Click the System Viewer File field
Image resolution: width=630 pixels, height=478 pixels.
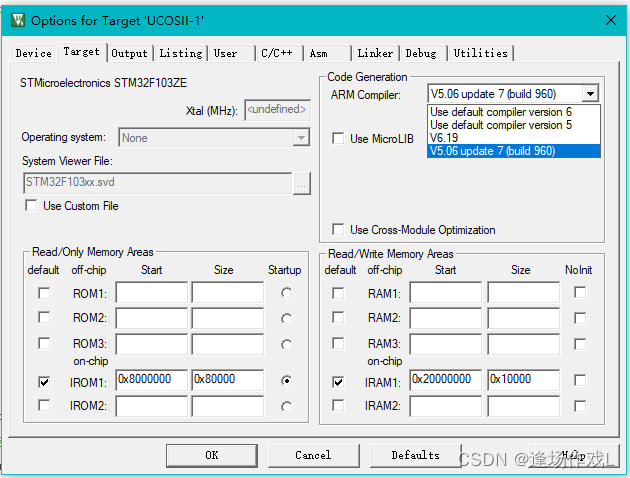click(x=158, y=183)
